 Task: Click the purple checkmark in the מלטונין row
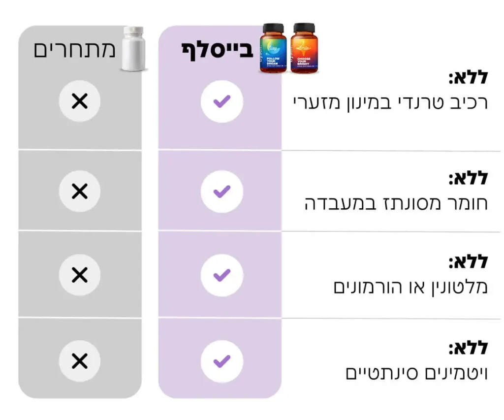pyautogui.click(x=221, y=275)
